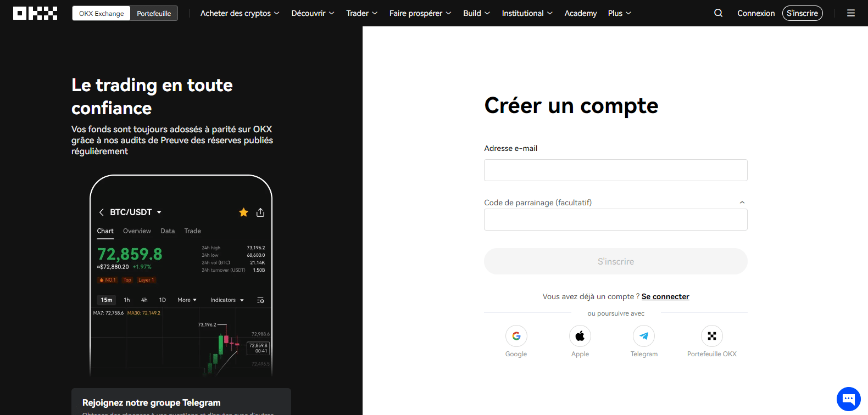Open the More timeframe dropdown
The width and height of the screenshot is (868, 415).
187,300
